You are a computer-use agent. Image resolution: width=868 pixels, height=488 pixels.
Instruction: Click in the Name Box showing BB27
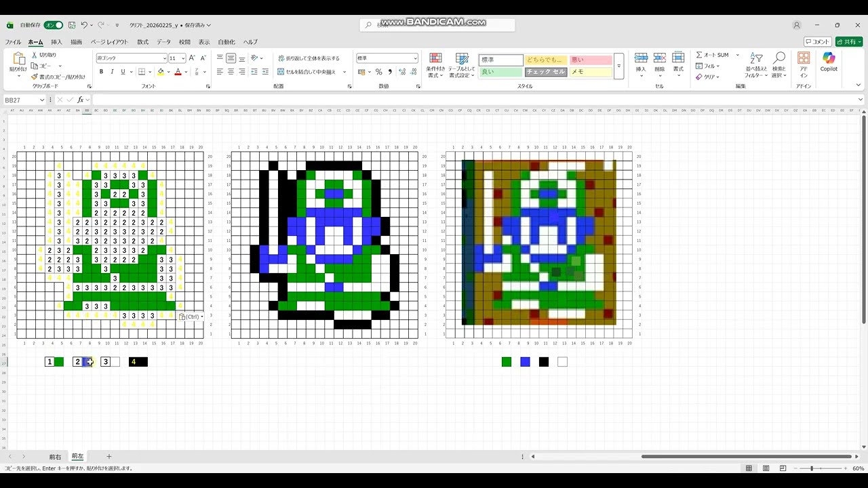20,100
